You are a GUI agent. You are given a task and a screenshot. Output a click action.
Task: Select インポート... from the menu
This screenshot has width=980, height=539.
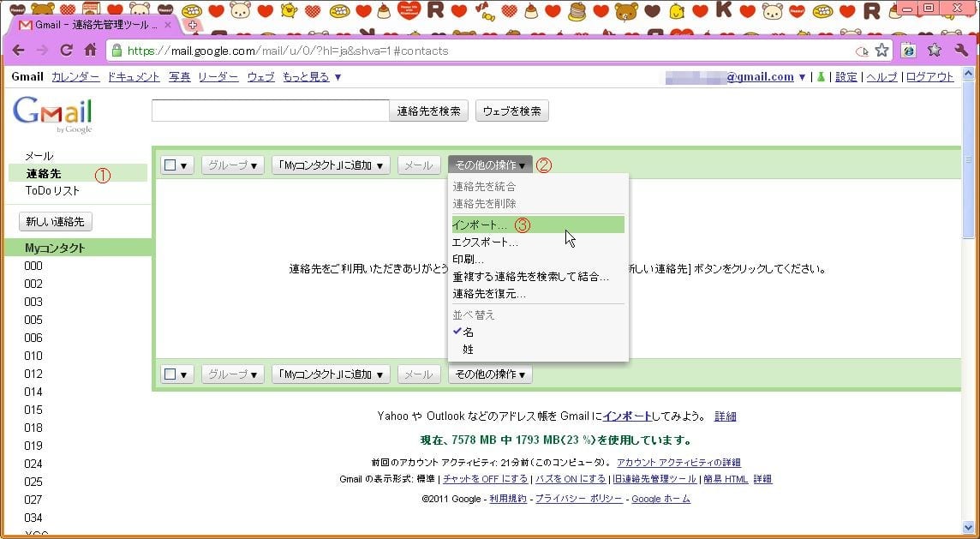pos(480,225)
